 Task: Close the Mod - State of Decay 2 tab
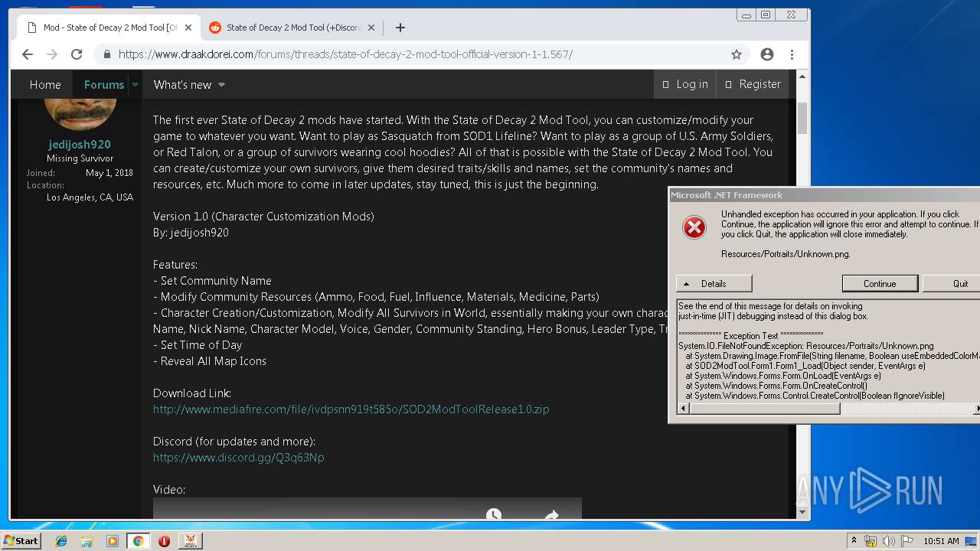click(x=188, y=28)
